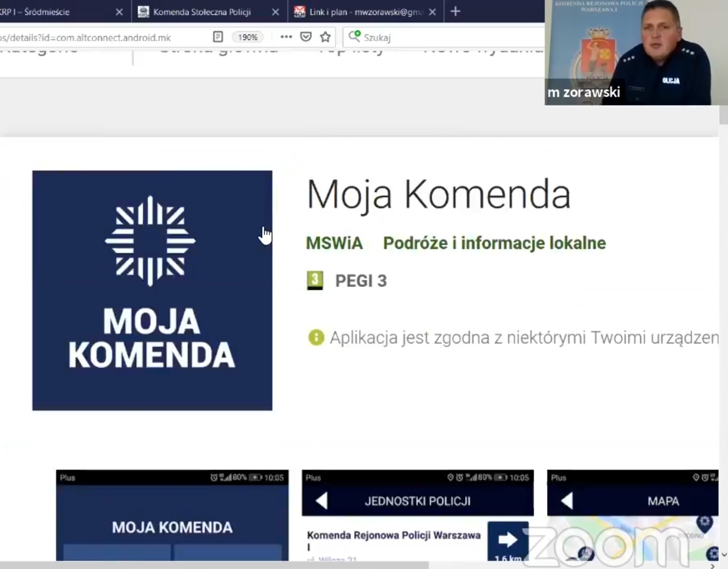Open the MAPA screenshot
This screenshot has height=569, width=728.
click(633, 515)
